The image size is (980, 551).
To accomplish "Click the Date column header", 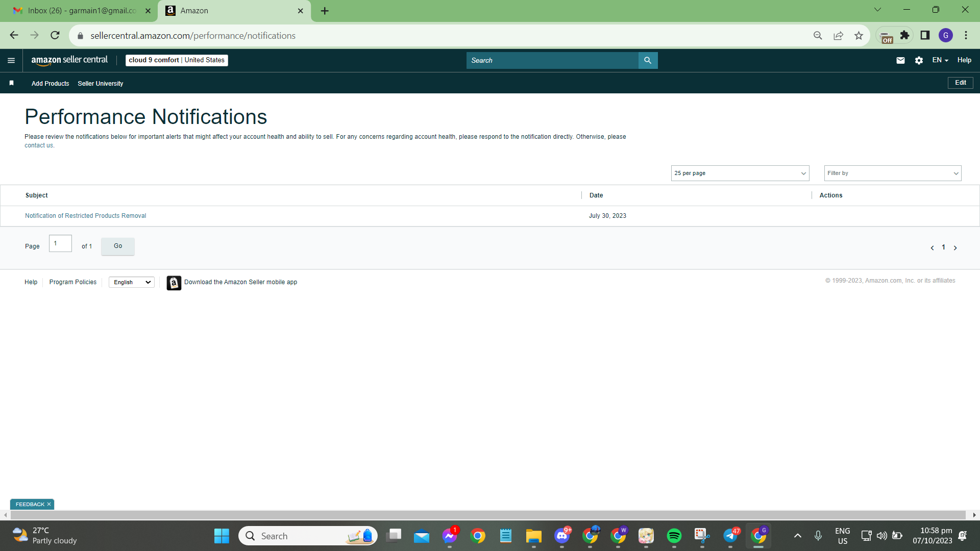I will click(x=596, y=195).
